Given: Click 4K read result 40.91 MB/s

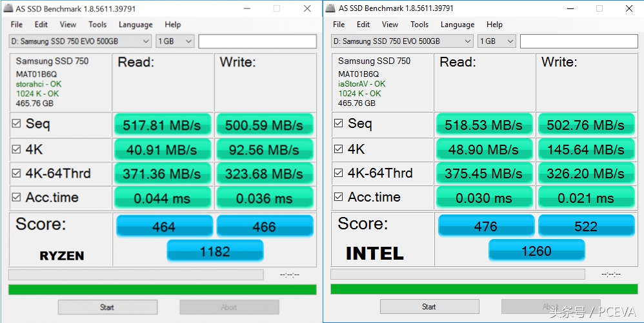Looking at the screenshot, I should point(162,150).
